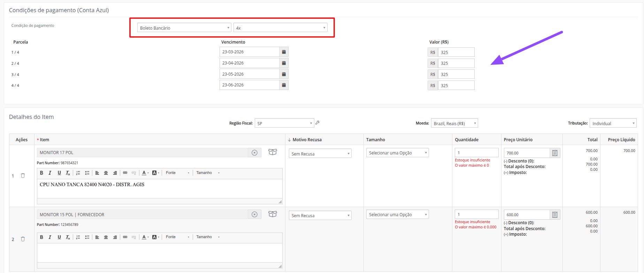Click the wrench icon next to Região Fiscal
The width and height of the screenshot is (644, 273).
[317, 123]
